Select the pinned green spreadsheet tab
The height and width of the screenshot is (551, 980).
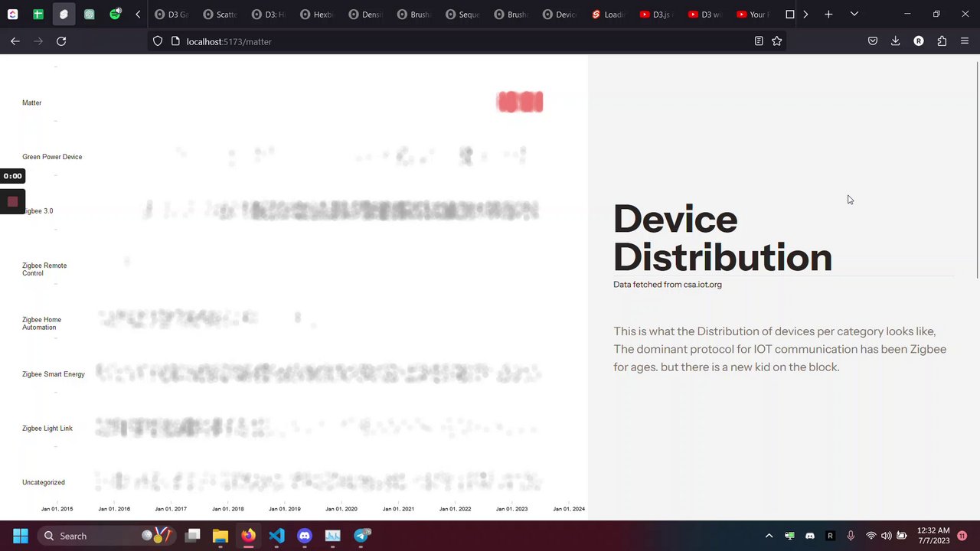pyautogui.click(x=38, y=14)
